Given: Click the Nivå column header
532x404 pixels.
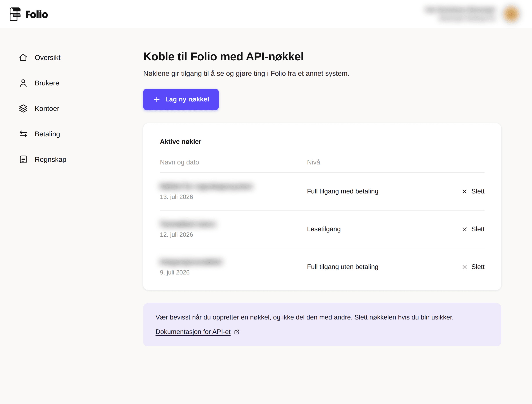Looking at the screenshot, I should (x=313, y=162).
